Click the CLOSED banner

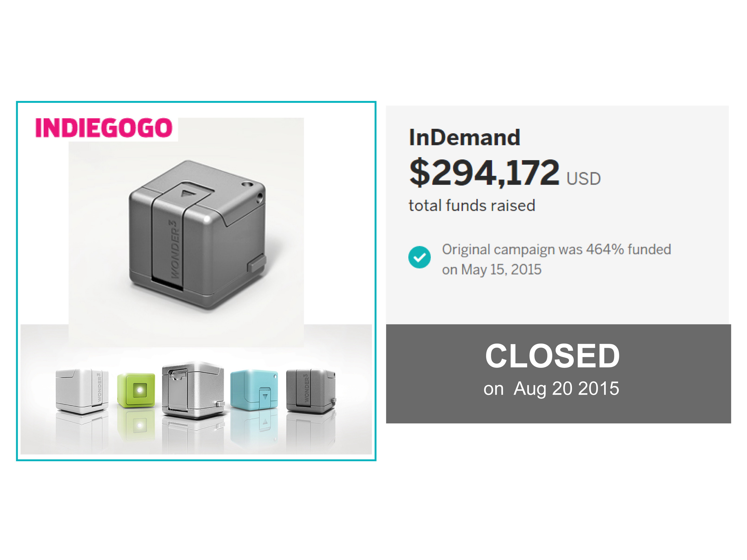tap(558, 374)
